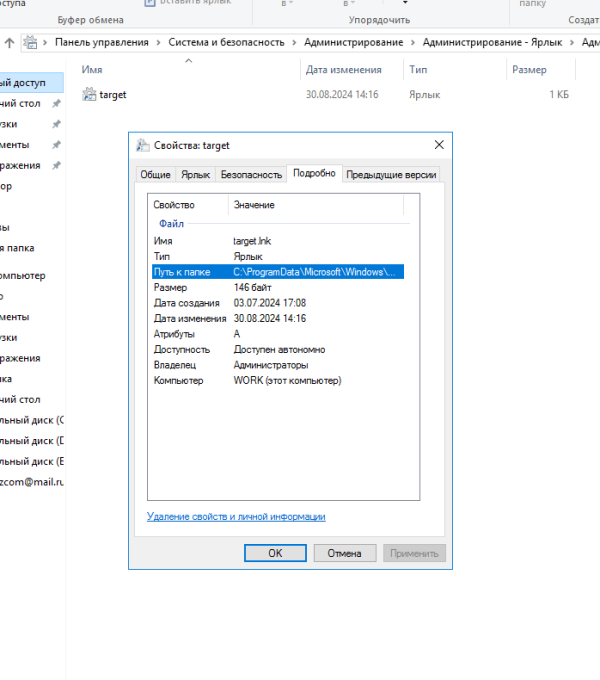Select the Дата создания property row
This screenshot has width=600, height=680.
tap(278, 303)
